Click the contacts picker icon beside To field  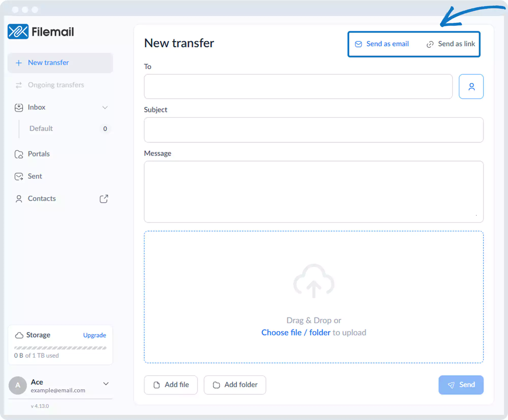coord(471,87)
